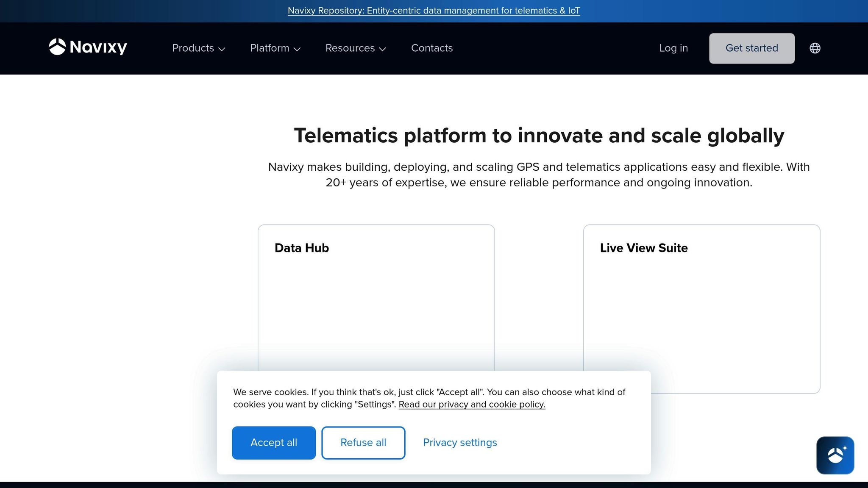Expand the Products menu
The width and height of the screenshot is (868, 488).
[x=198, y=48]
